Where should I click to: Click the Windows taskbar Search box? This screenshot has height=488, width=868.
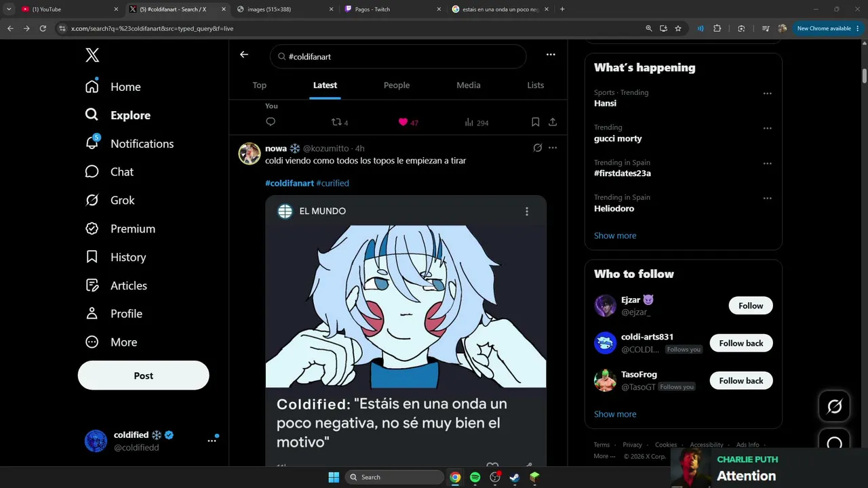click(x=395, y=477)
